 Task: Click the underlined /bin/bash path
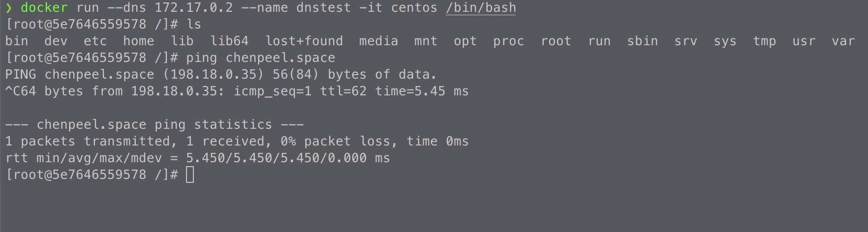point(481,8)
